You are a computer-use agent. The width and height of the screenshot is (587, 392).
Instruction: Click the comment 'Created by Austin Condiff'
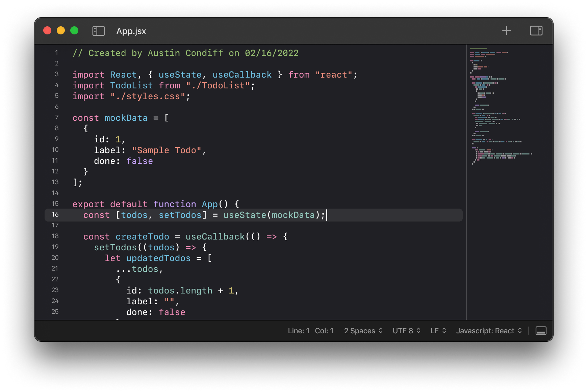156,53
